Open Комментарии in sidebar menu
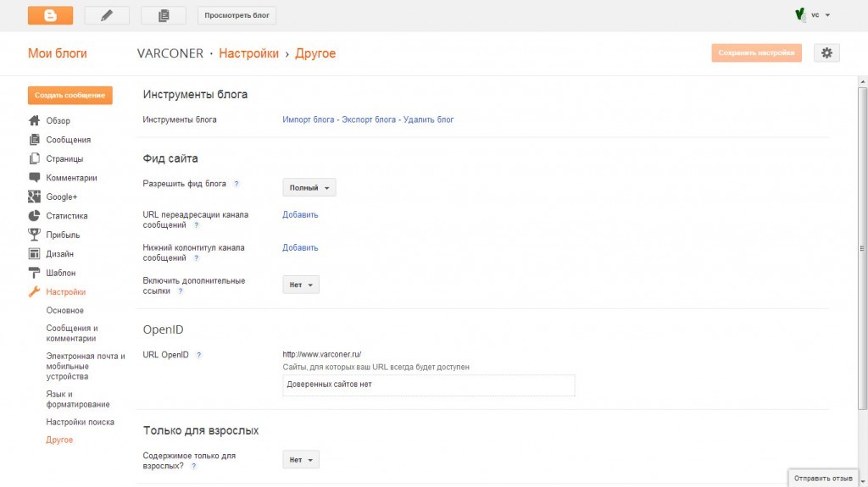Image resolution: width=868 pixels, height=487 pixels. tap(71, 178)
